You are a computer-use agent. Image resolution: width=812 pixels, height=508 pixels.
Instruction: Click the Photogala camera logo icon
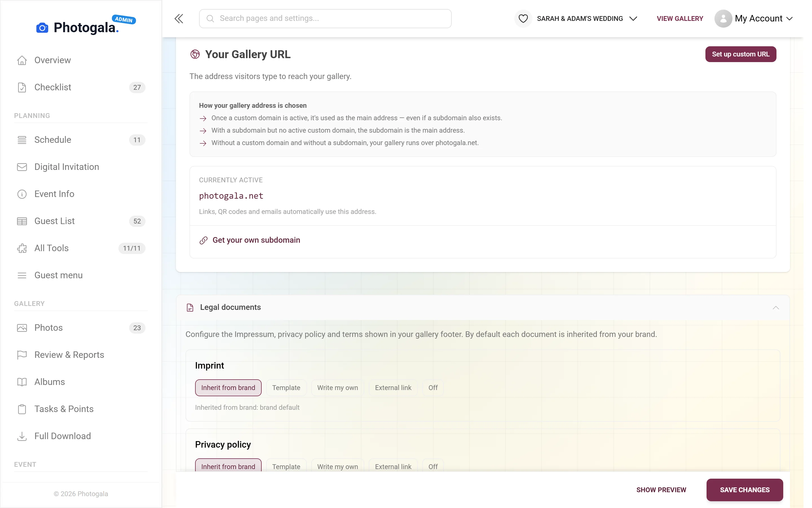coord(42,28)
